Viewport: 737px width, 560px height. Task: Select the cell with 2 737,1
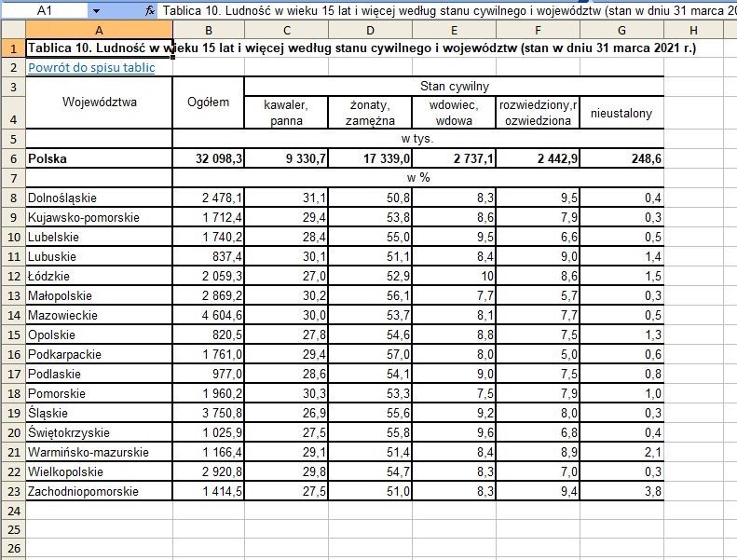(x=454, y=158)
